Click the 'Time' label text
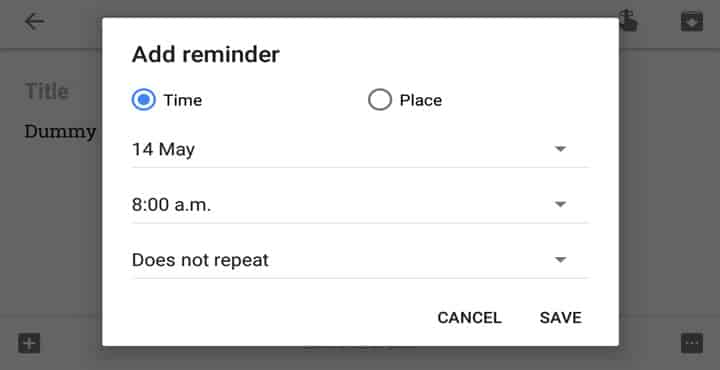The width and height of the screenshot is (720, 370). 183,100
